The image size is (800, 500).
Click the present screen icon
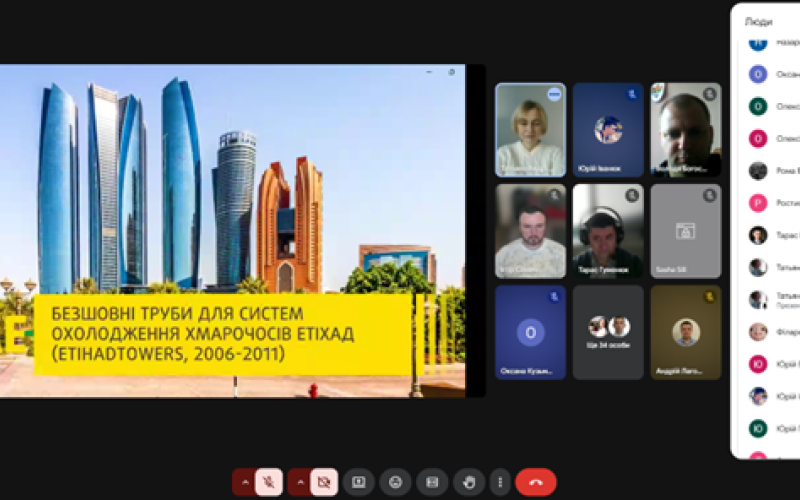(x=359, y=482)
